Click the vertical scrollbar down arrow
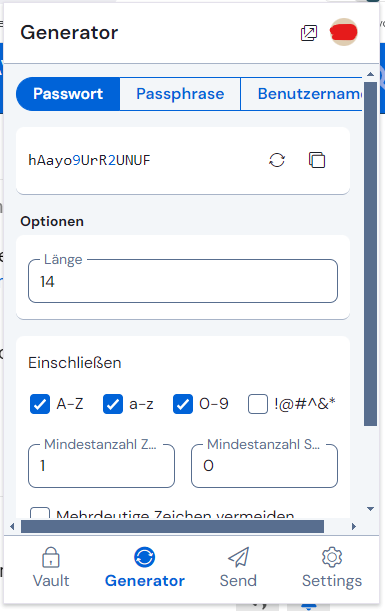Viewport: 385px width, 611px height. click(x=371, y=509)
